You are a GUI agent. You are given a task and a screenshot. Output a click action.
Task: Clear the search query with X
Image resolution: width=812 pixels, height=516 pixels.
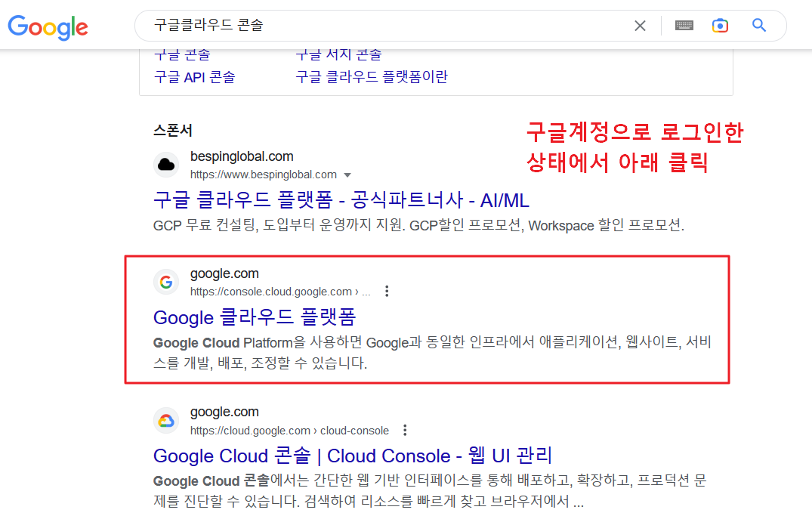640,26
